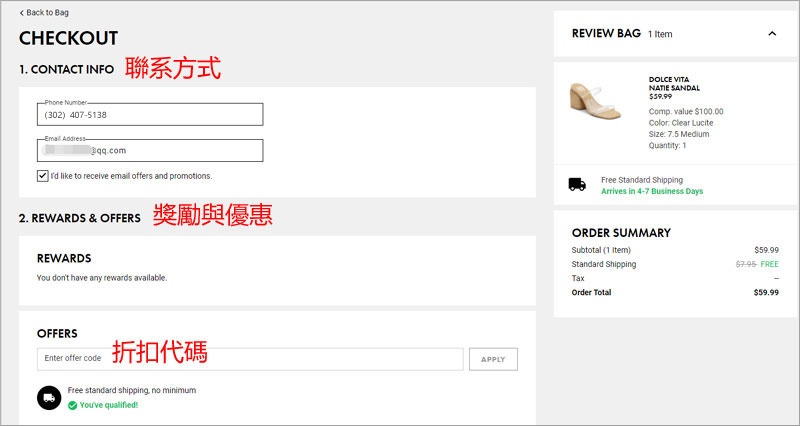Click the truck icon beside Free Standard Shipping
The width and height of the screenshot is (800, 426).
pos(577,185)
